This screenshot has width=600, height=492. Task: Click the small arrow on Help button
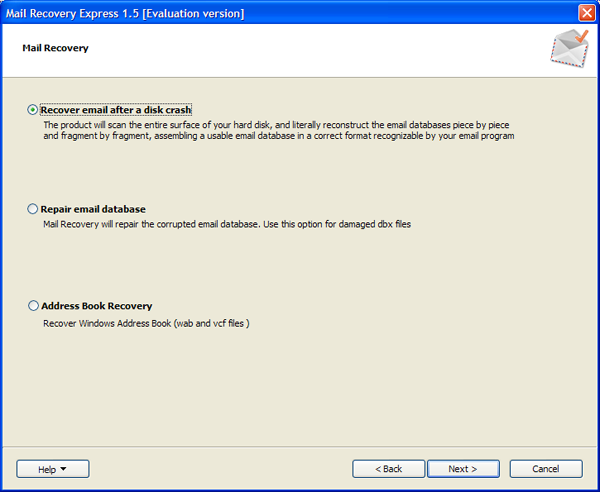tap(64, 469)
